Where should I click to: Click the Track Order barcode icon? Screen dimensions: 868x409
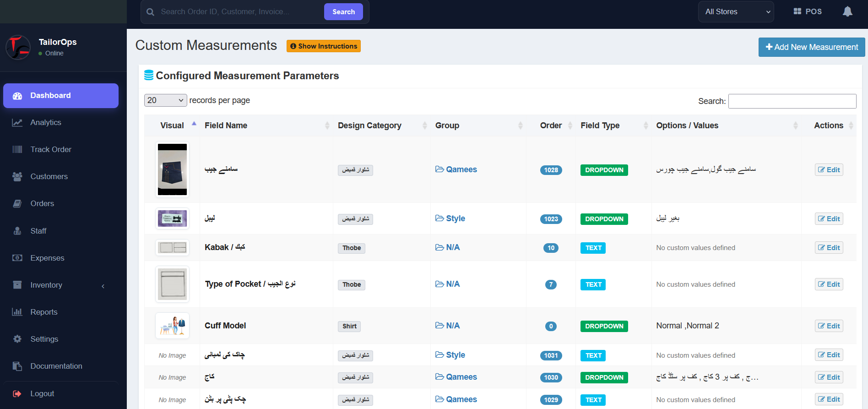pyautogui.click(x=17, y=149)
